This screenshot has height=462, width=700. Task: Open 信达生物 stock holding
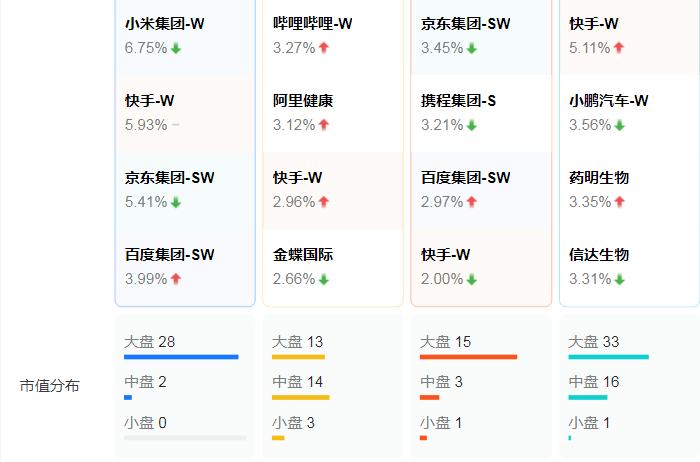click(599, 255)
